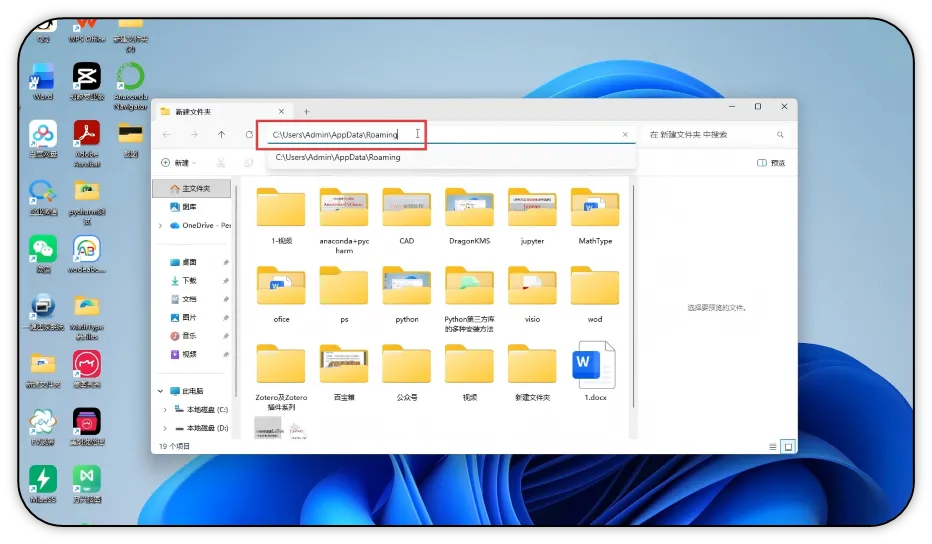The width and height of the screenshot is (932, 544).
Task: Close the 新建文件夹 tab
Action: point(281,112)
